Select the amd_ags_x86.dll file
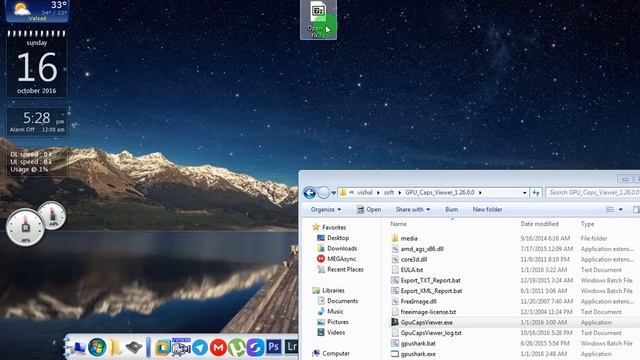Screen dimensions: 640x360 tap(422, 249)
